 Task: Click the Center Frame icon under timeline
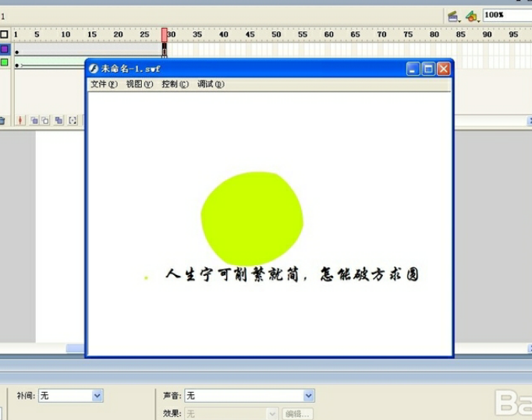20,120
